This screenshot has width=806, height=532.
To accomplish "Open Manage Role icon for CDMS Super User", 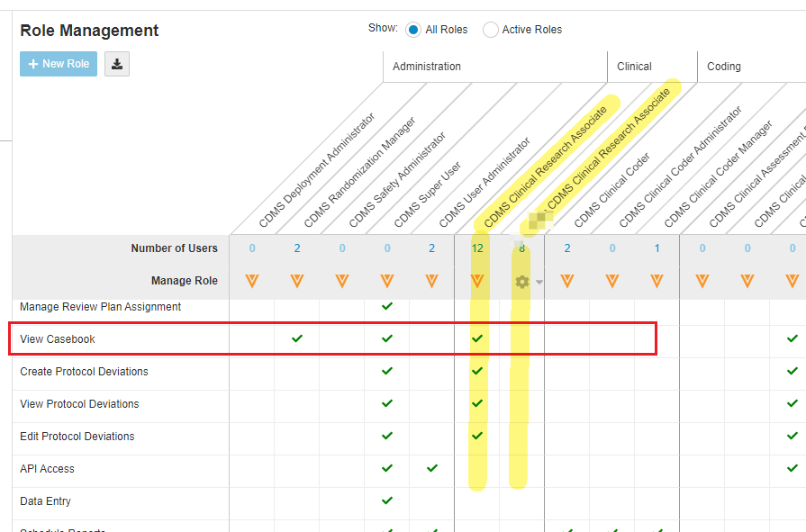I will [x=387, y=281].
